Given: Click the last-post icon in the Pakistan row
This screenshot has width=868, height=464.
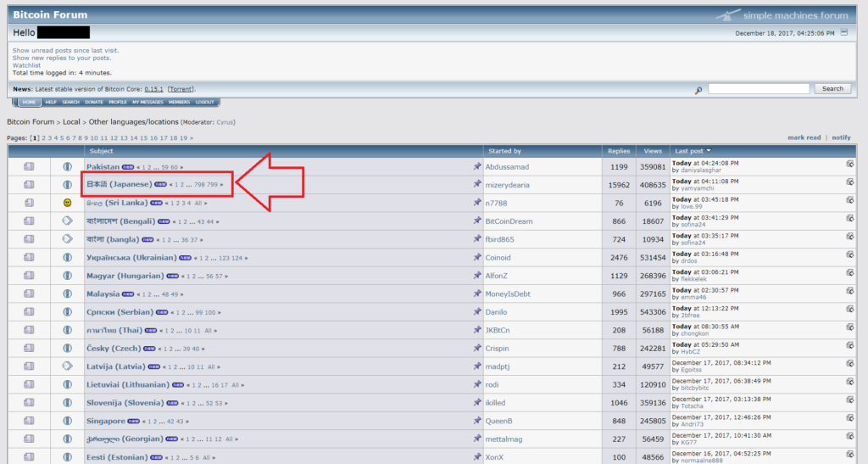Looking at the screenshot, I should (x=850, y=164).
